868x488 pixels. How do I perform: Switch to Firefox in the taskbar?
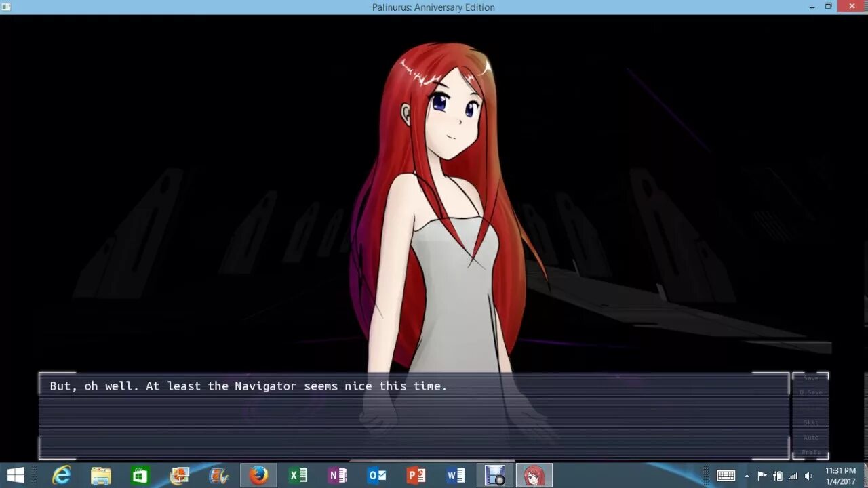(x=258, y=476)
